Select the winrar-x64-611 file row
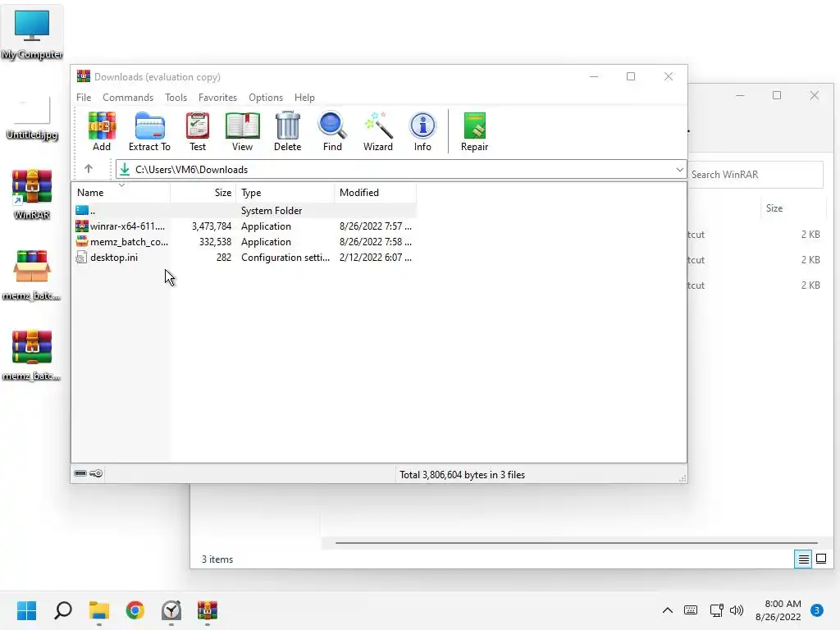Viewport: 840px width, 630px height. [x=244, y=226]
